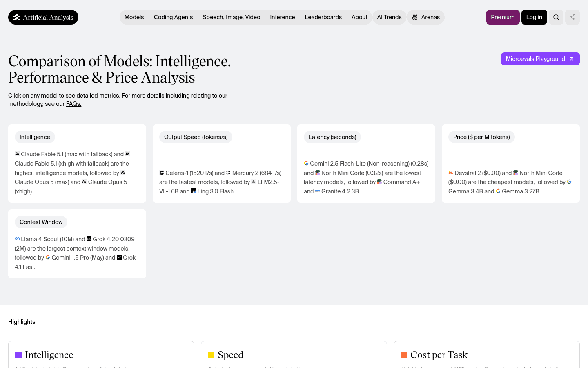Screen dimensions: 588x368
Task: Click the share icon in the header
Action: click(572, 17)
